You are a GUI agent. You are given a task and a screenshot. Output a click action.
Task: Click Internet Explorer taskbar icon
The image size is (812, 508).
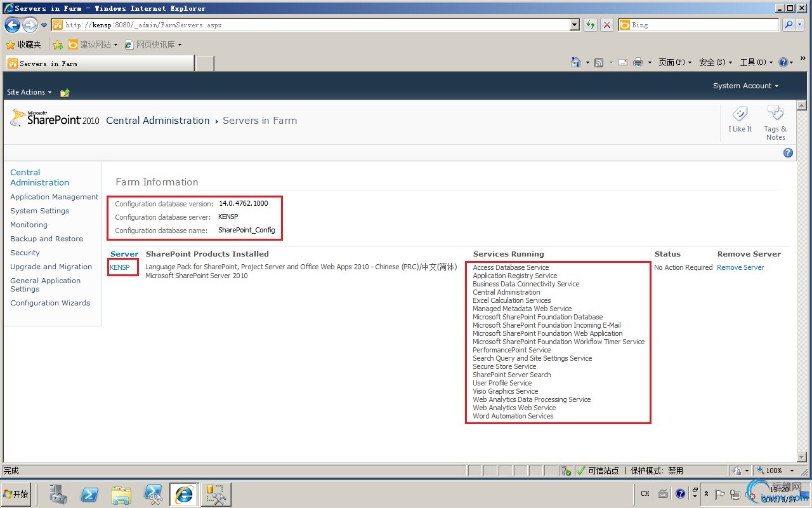click(x=185, y=494)
